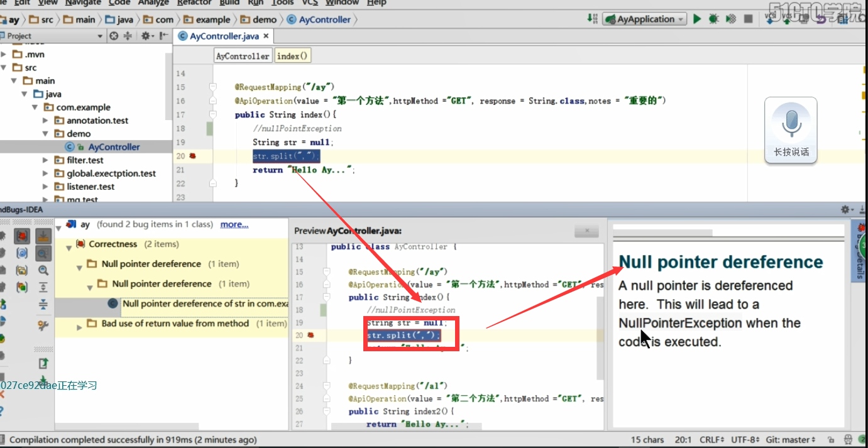This screenshot has height=448, width=868.
Task: Collapse all icon in Project panel header
Action: pos(128,36)
